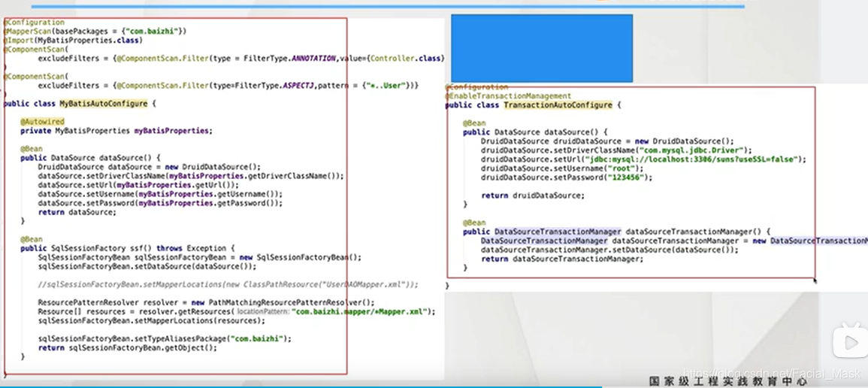Click 'DruidDataSource druidDataSource = new DruidDataSource();' line
This screenshot has height=388, width=868.
pos(607,141)
